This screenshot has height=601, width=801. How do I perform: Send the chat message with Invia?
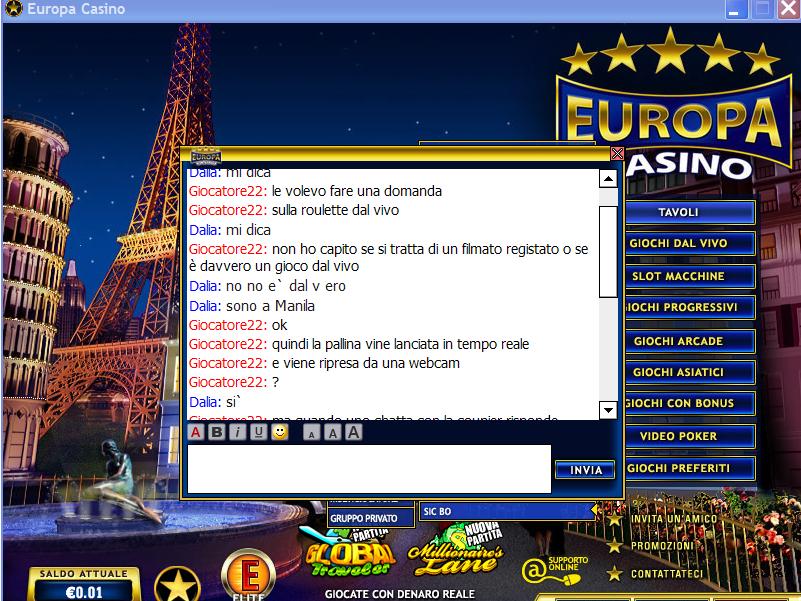(x=585, y=470)
